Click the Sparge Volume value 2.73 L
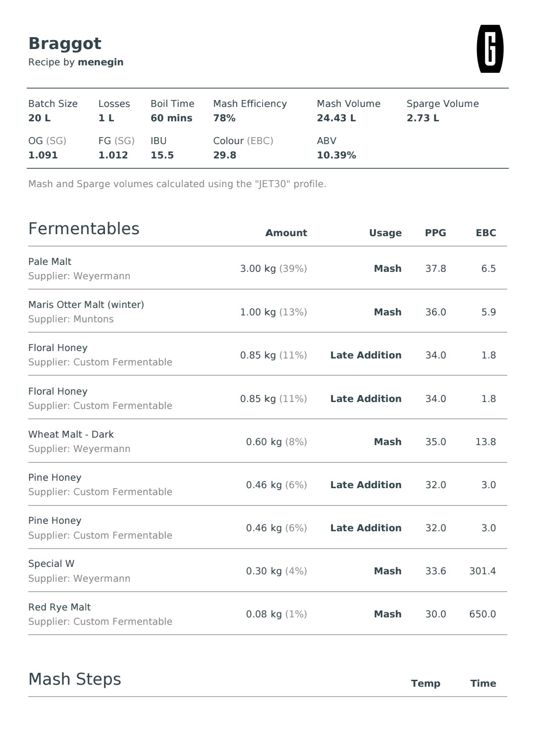 [423, 118]
